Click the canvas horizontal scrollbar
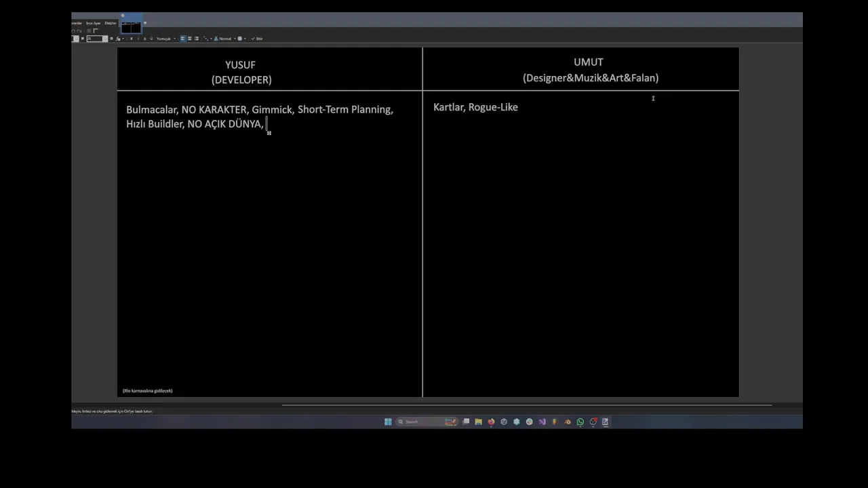 click(527, 405)
